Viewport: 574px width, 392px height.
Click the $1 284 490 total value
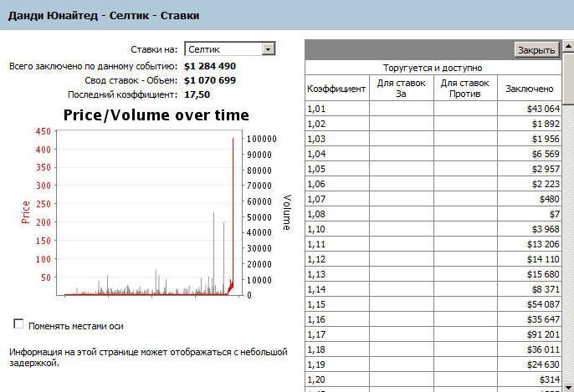point(210,66)
